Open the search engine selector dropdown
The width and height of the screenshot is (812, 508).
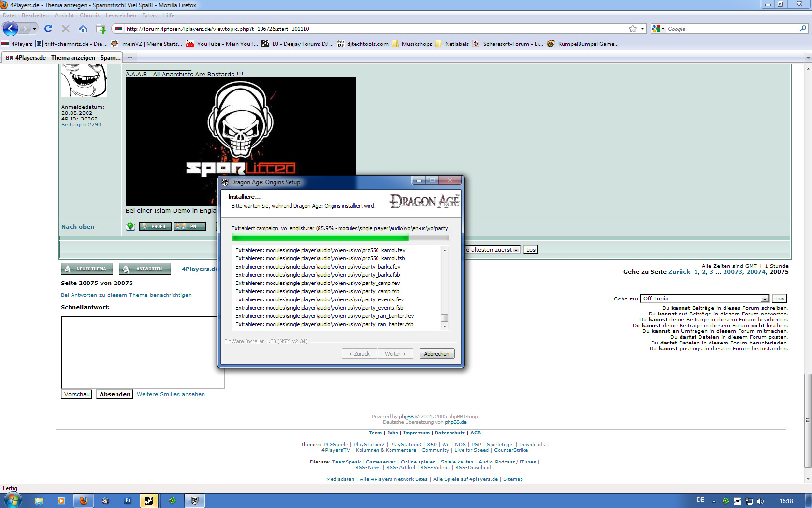(658, 29)
